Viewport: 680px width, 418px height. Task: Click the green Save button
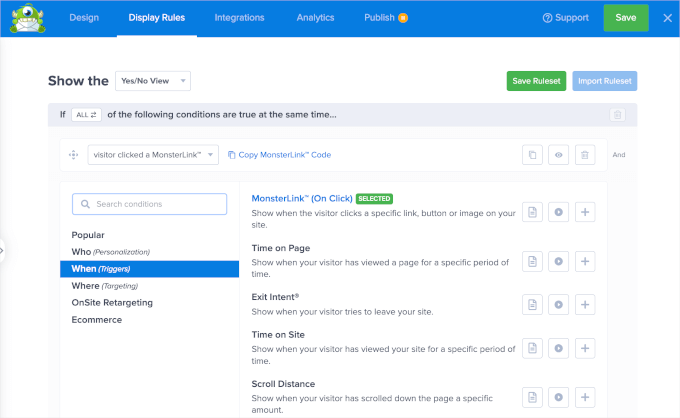[x=626, y=18]
